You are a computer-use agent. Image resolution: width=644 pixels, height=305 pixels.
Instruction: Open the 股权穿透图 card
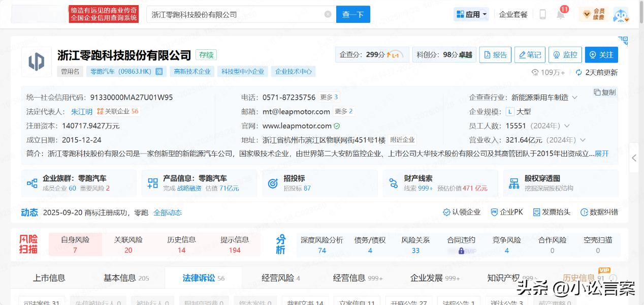tap(561, 183)
